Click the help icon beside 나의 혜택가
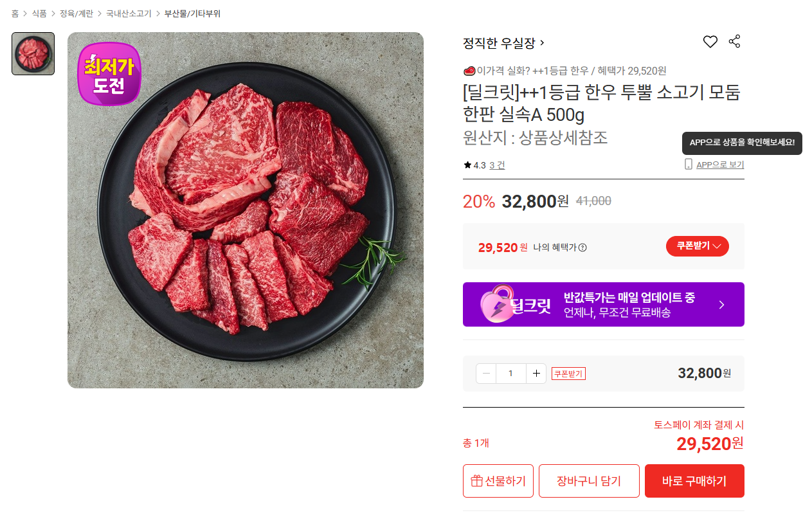 point(582,248)
